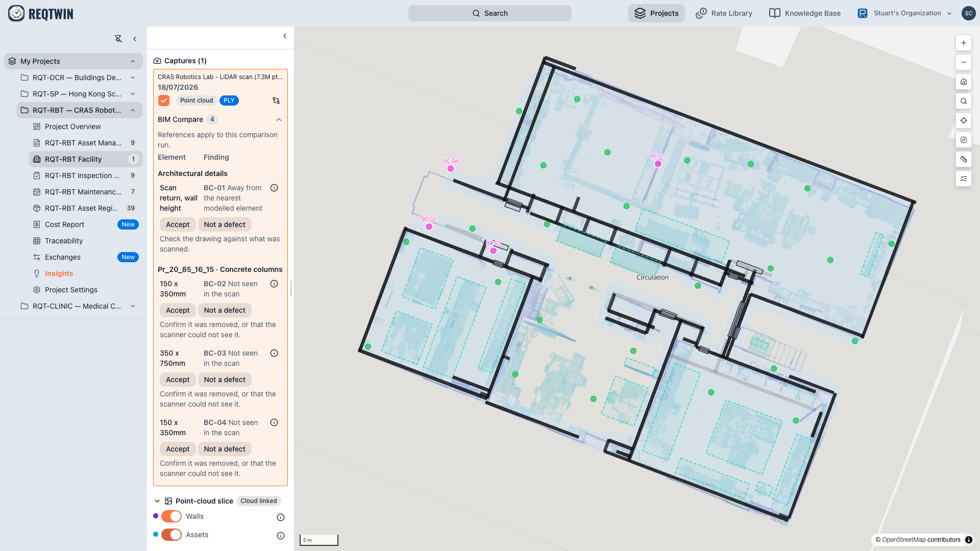Image resolution: width=980 pixels, height=551 pixels.
Task: Open the checklist layers tool
Action: coord(964,179)
